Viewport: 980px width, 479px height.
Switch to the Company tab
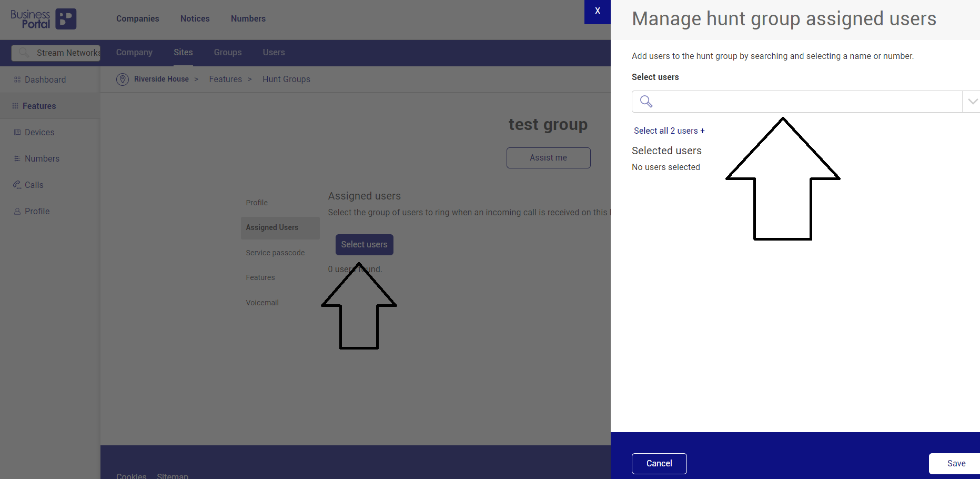pyautogui.click(x=134, y=52)
